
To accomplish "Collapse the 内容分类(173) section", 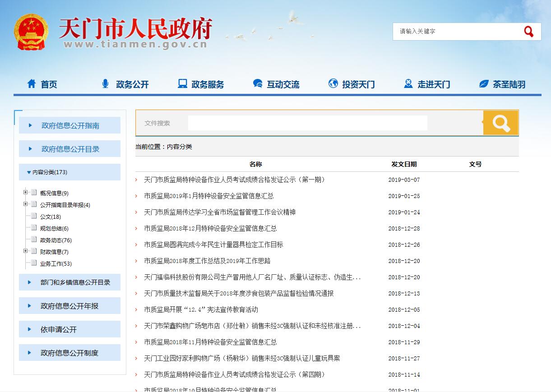I will pyautogui.click(x=29, y=172).
